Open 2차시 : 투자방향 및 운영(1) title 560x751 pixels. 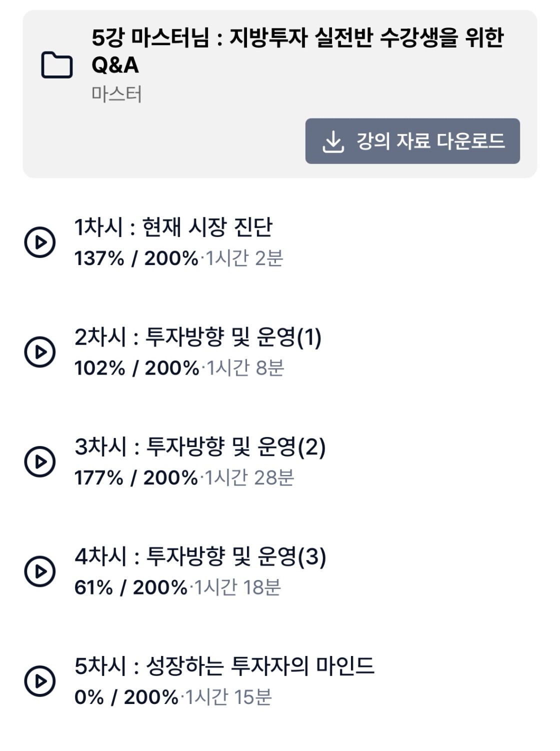click(x=198, y=337)
